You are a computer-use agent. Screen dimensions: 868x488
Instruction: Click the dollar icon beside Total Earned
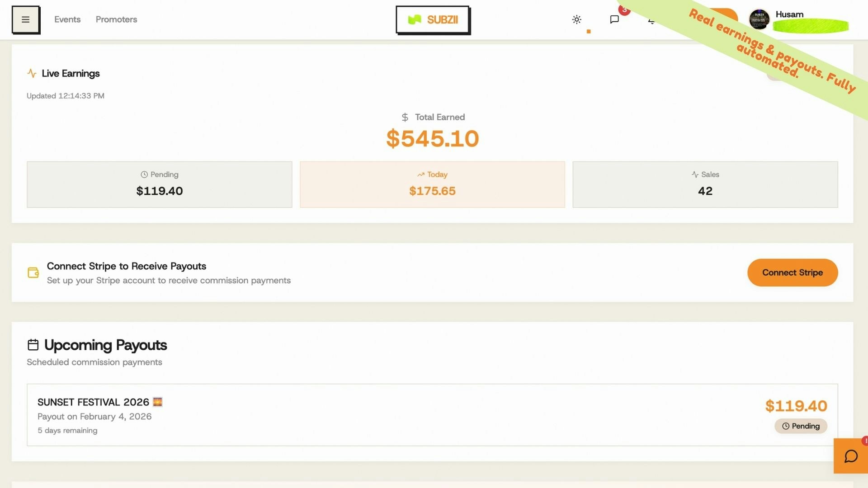(x=405, y=117)
